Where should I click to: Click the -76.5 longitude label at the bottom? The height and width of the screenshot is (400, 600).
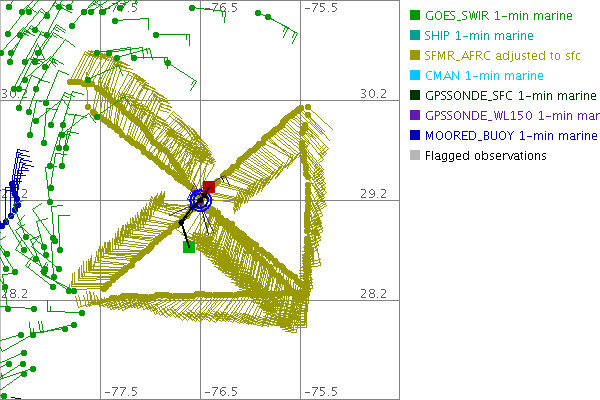(222, 391)
